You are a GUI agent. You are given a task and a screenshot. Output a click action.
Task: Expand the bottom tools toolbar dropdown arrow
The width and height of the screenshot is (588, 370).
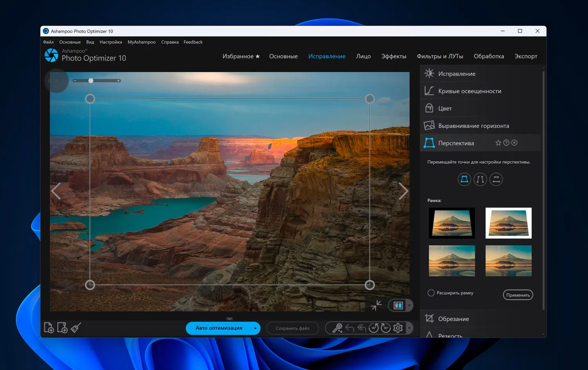point(409,328)
